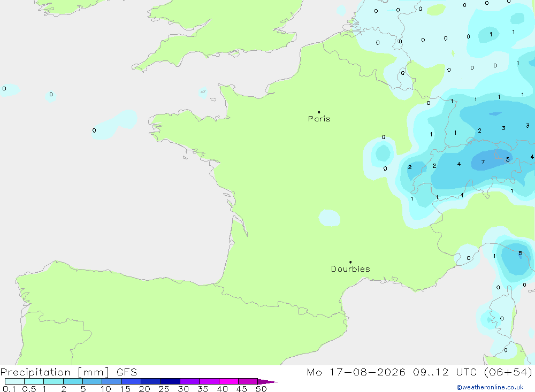Click the '7' mm precipitation value
The width and height of the screenshot is (535, 392).
[x=483, y=162]
